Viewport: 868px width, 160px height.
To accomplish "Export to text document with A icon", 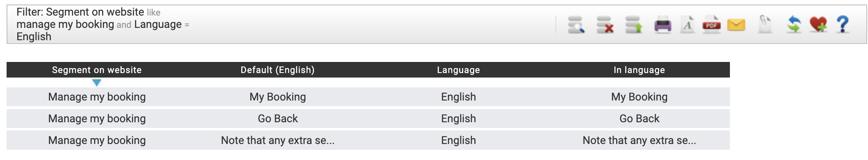I will pos(688,25).
